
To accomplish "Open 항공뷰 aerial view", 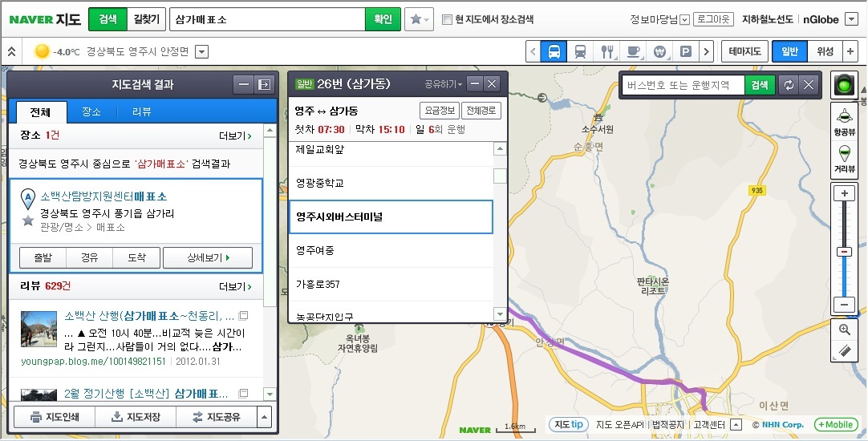I will click(x=844, y=121).
